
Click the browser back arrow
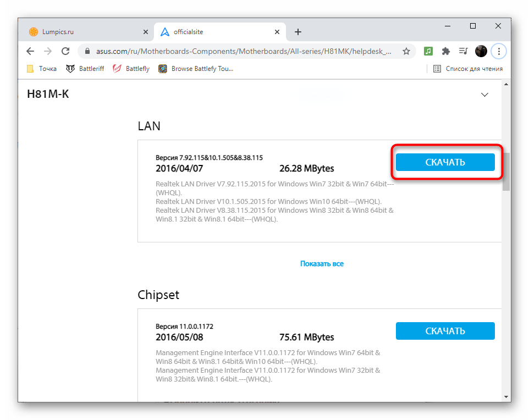click(30, 51)
